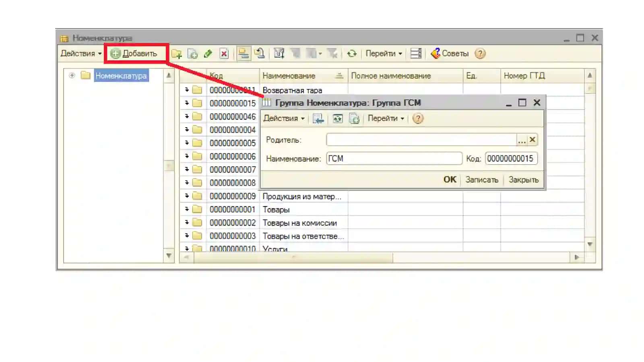
Task: Click the refresh list arrows icon
Action: (352, 54)
